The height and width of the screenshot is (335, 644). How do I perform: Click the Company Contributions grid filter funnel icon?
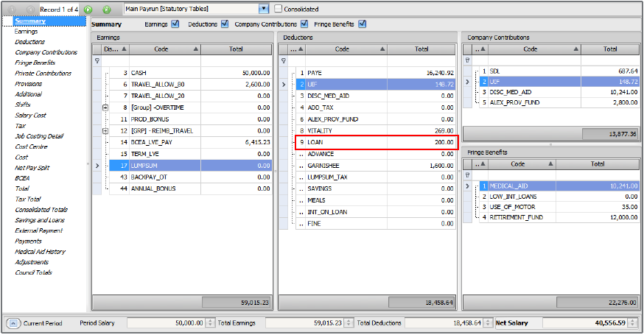coord(467,60)
